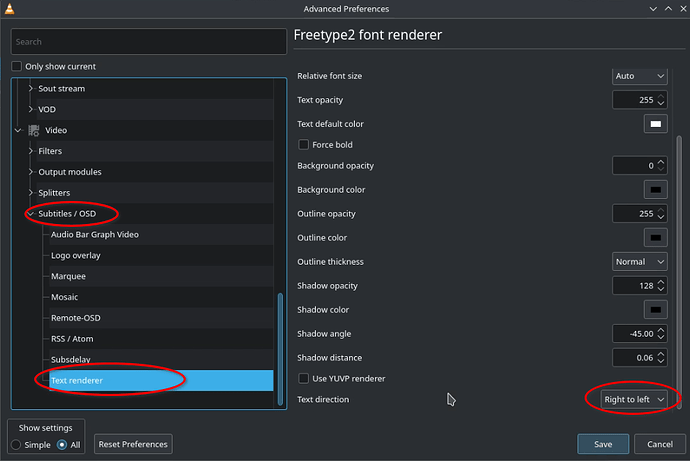
Task: Click the settings panel vertical scrollbar
Action: tap(679, 272)
